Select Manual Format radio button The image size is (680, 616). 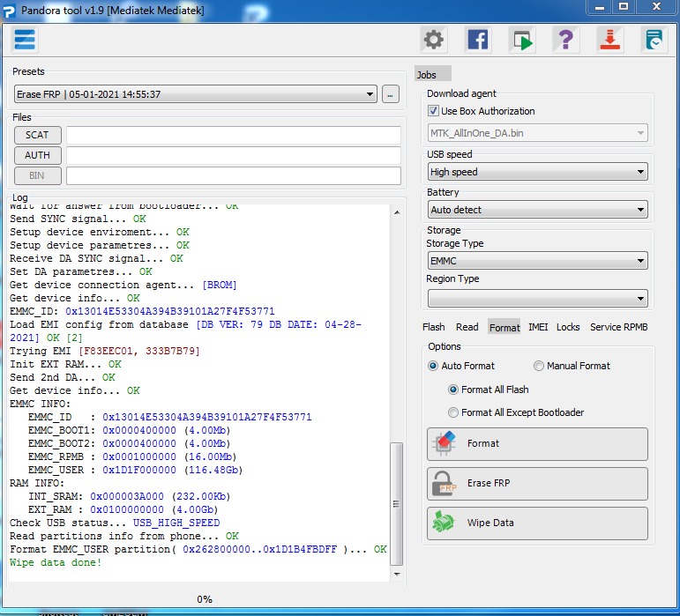[x=538, y=366]
